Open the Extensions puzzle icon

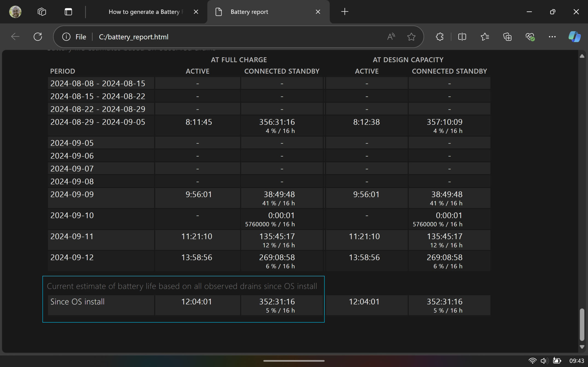(440, 37)
